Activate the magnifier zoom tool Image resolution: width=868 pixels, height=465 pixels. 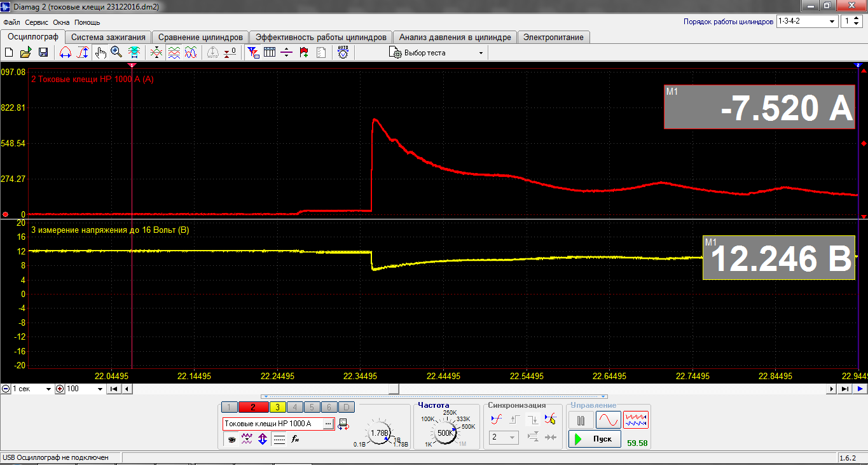coord(116,53)
